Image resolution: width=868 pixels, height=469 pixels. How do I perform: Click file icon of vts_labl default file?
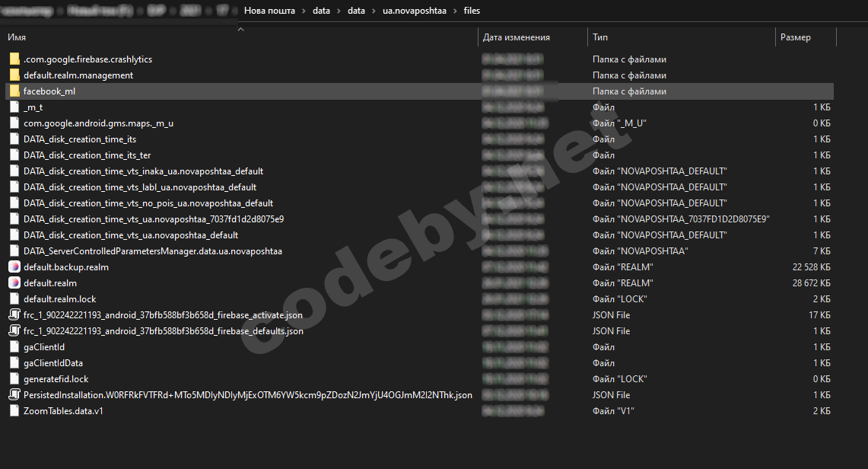click(14, 187)
